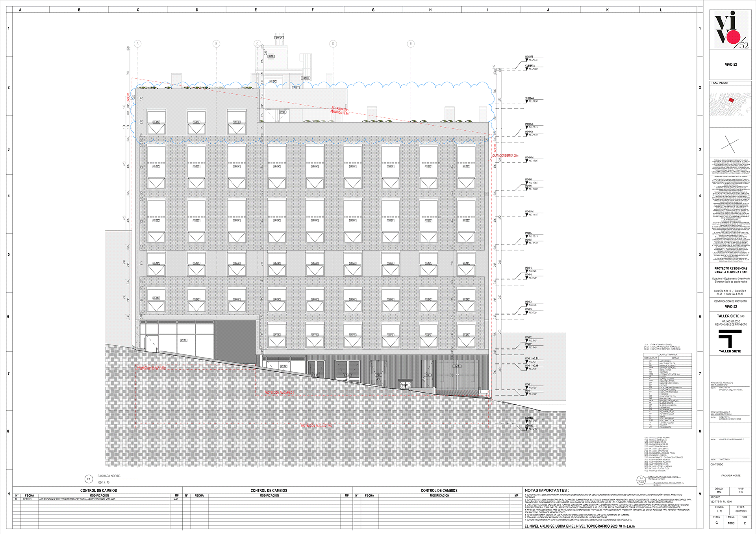This screenshot has height=534, width=756.
Task: Click the VIVO 52 logo in title block
Action: tap(731, 30)
